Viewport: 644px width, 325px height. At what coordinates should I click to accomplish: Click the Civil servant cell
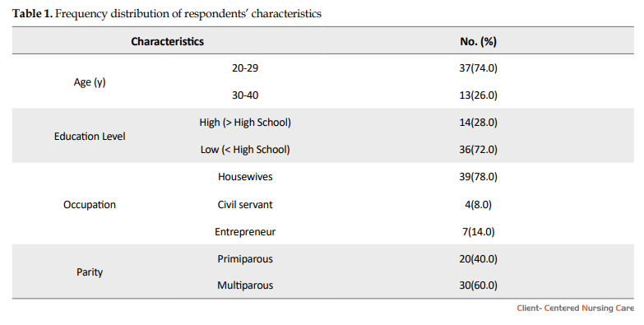pyautogui.click(x=245, y=205)
